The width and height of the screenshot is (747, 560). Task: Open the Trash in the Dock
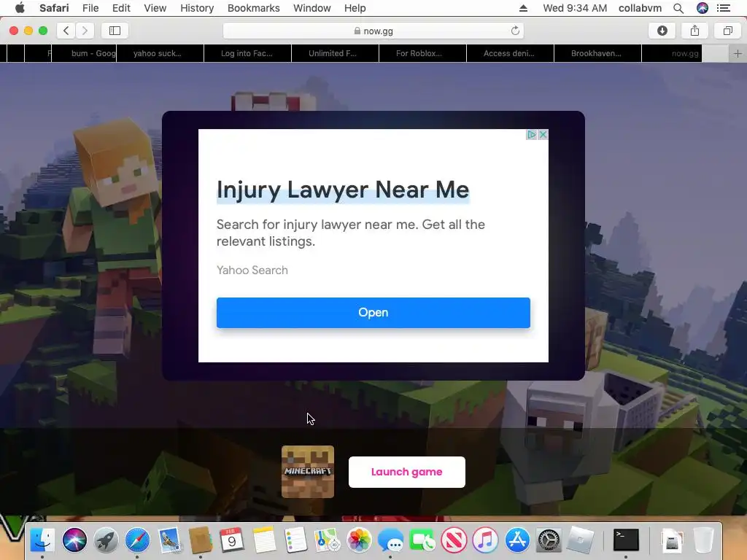[704, 540]
